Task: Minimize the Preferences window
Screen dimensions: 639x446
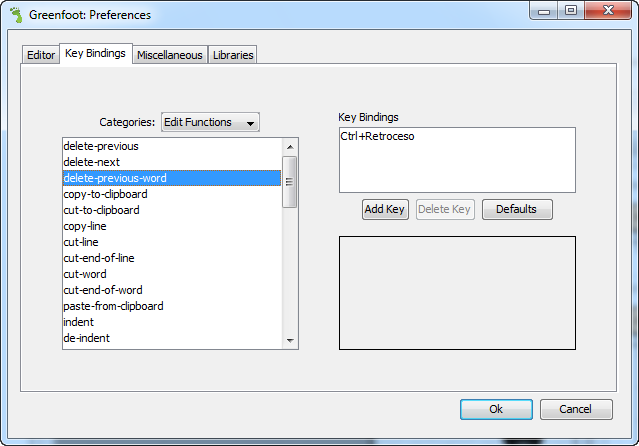Action: [x=544, y=11]
